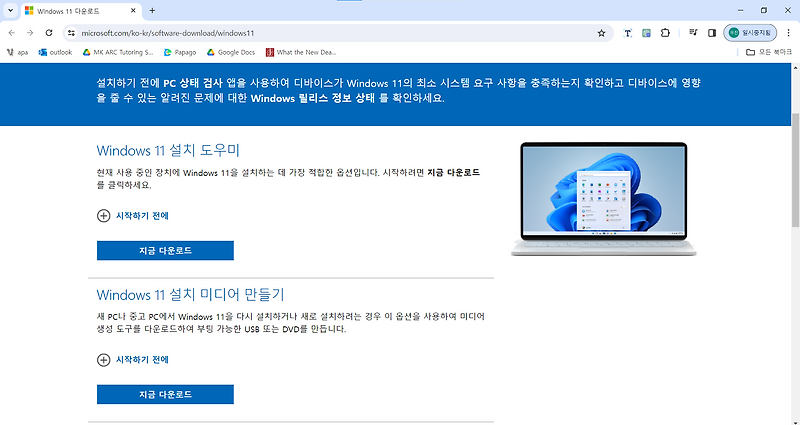This screenshot has width=800, height=425.
Task: Expand 시작하기 전에 under 설치 미디어 만들기
Action: click(133, 360)
